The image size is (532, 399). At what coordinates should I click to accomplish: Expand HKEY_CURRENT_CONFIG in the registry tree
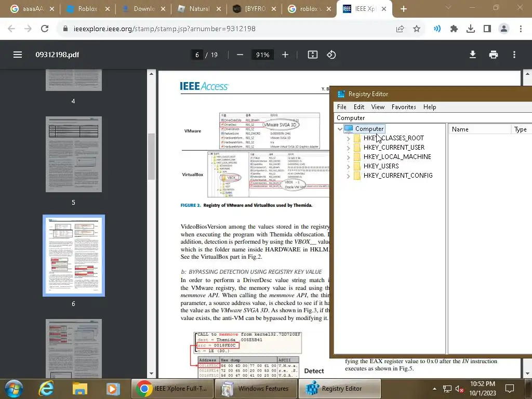point(348,176)
